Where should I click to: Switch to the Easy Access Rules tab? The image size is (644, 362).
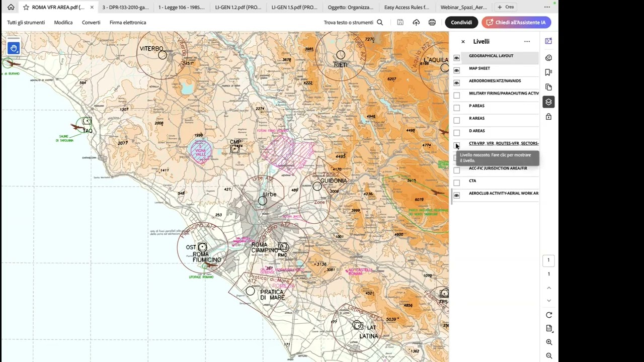point(407,7)
